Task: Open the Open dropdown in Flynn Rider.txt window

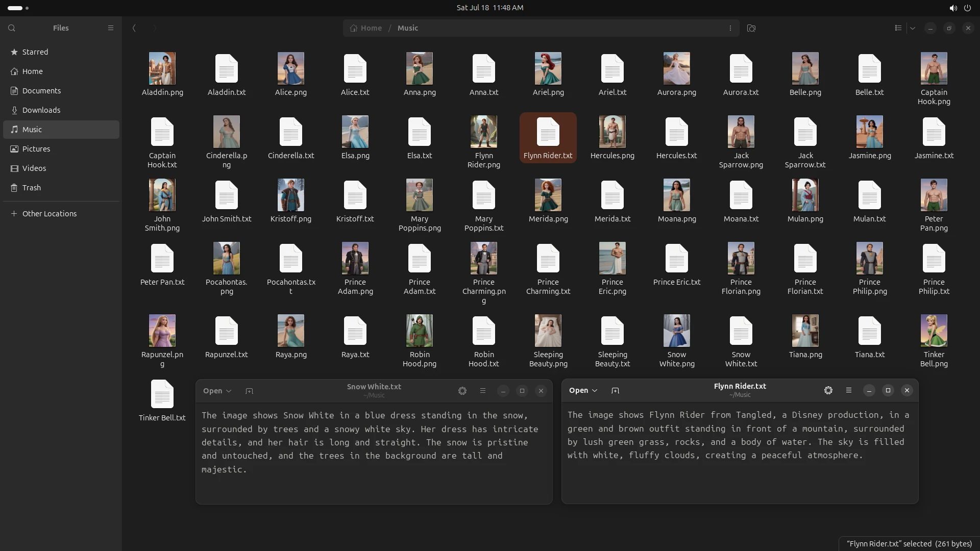Action: coord(583,390)
